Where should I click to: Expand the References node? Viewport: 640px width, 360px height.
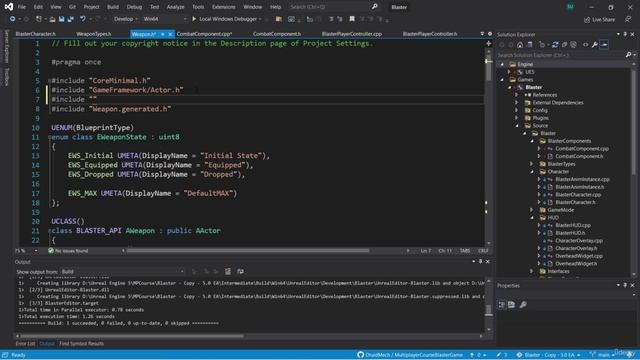[x=517, y=95]
